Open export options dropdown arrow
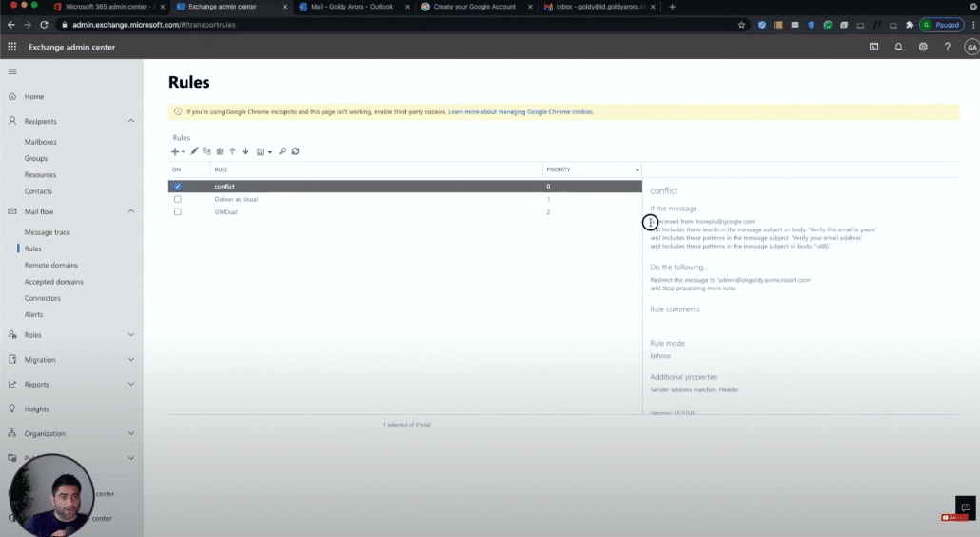Viewport: 980px width, 537px height. coord(269,152)
